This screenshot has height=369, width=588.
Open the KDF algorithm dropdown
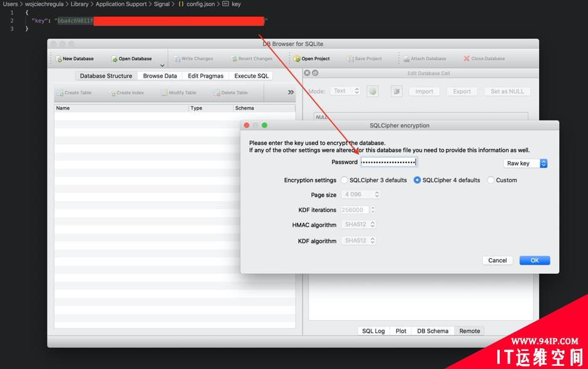[x=359, y=241]
